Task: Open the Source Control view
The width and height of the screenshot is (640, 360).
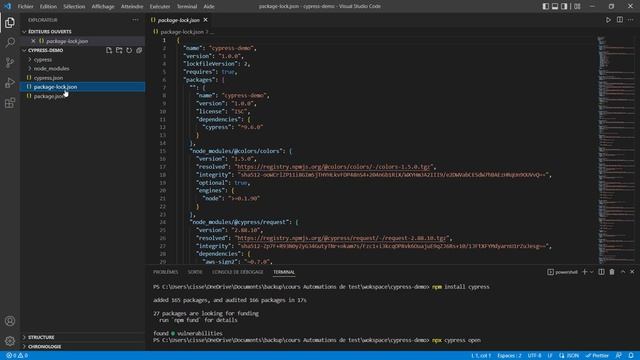Action: (10, 62)
